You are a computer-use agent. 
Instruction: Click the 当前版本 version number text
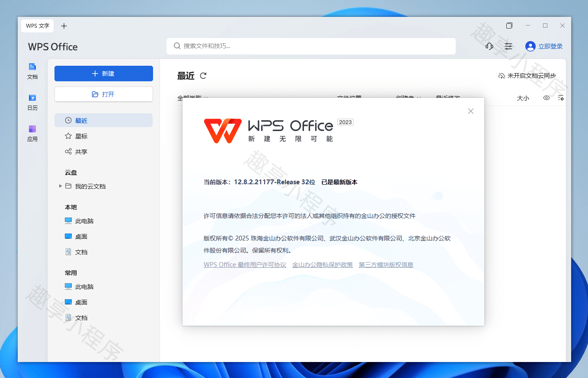click(x=259, y=182)
